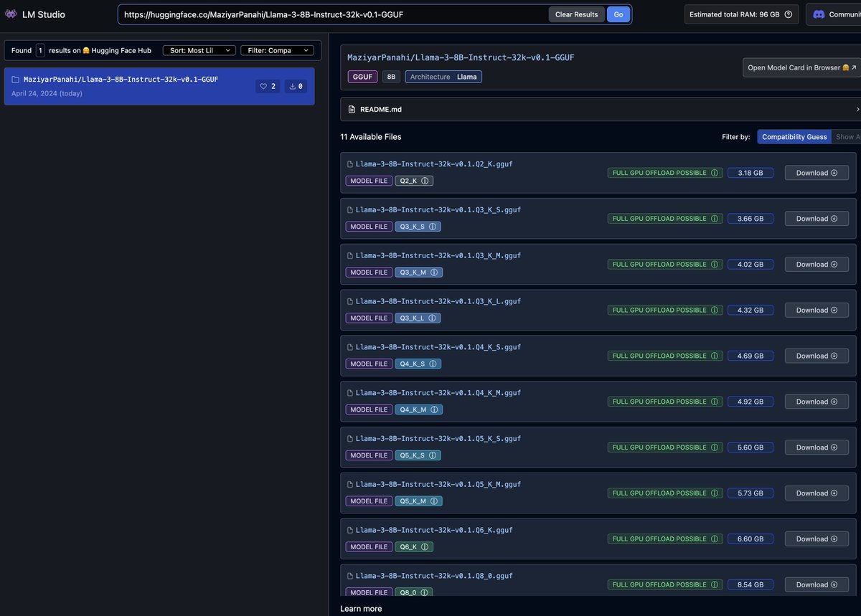Click the downloads count badge in result
The width and height of the screenshot is (861, 616).
(296, 86)
